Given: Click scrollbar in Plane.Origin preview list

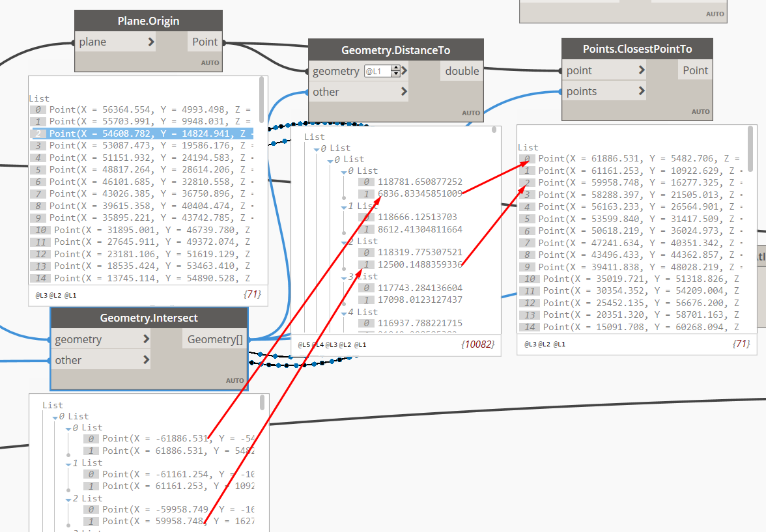Looking at the screenshot, I should (x=262, y=99).
